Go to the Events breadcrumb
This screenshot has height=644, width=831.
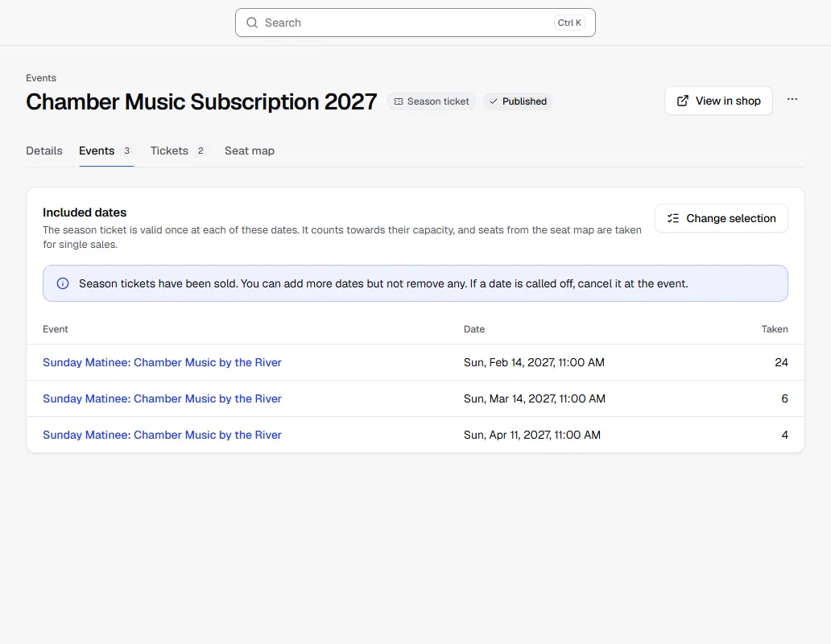(x=41, y=78)
